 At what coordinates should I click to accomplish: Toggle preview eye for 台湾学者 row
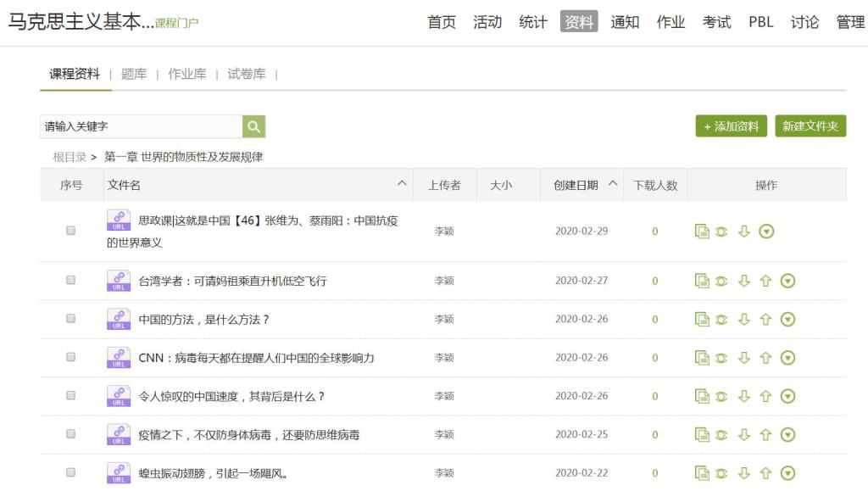point(721,281)
